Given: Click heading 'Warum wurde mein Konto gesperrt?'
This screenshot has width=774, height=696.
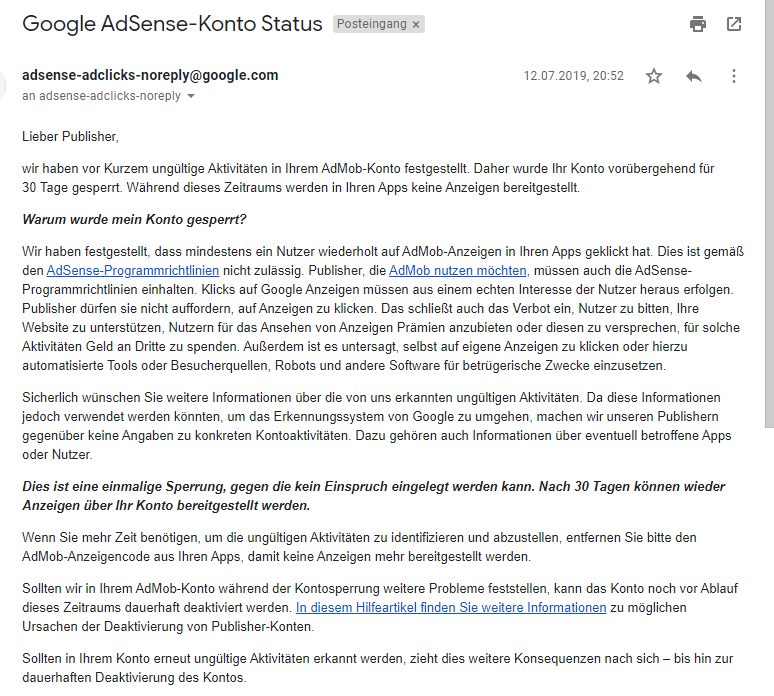Looking at the screenshot, I should pos(134,219).
